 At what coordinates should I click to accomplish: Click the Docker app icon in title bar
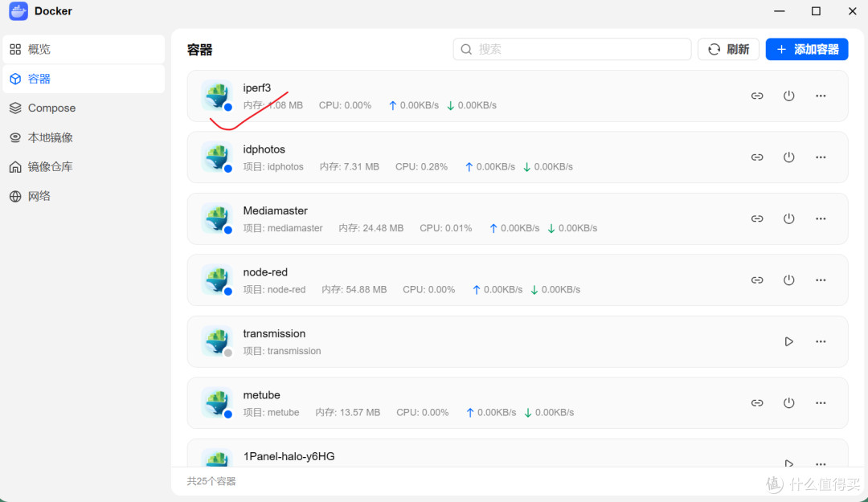coord(18,11)
